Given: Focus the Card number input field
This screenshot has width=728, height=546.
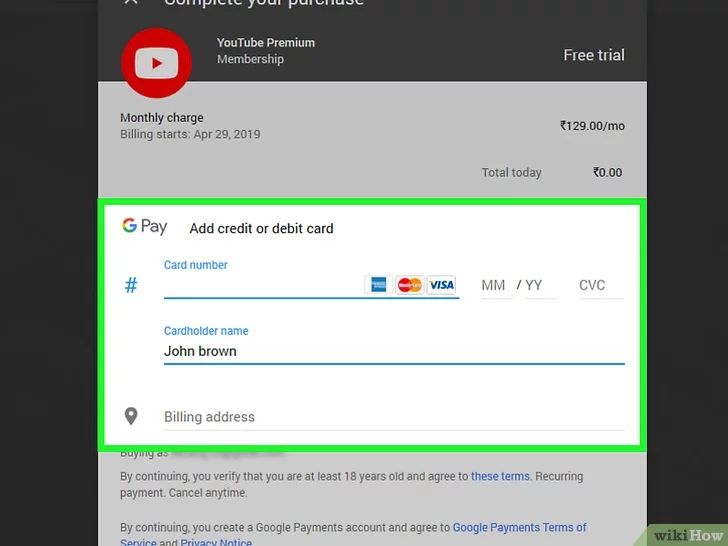Looking at the screenshot, I should tap(262, 286).
